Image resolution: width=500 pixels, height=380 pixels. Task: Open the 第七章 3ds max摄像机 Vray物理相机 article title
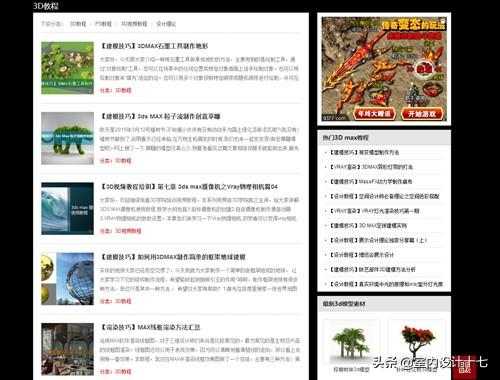coord(189,187)
